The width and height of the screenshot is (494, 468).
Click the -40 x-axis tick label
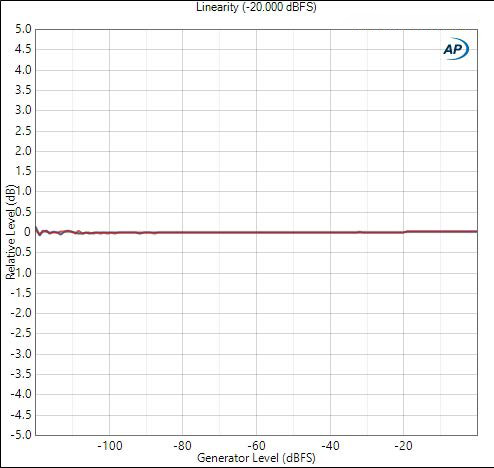(330, 445)
